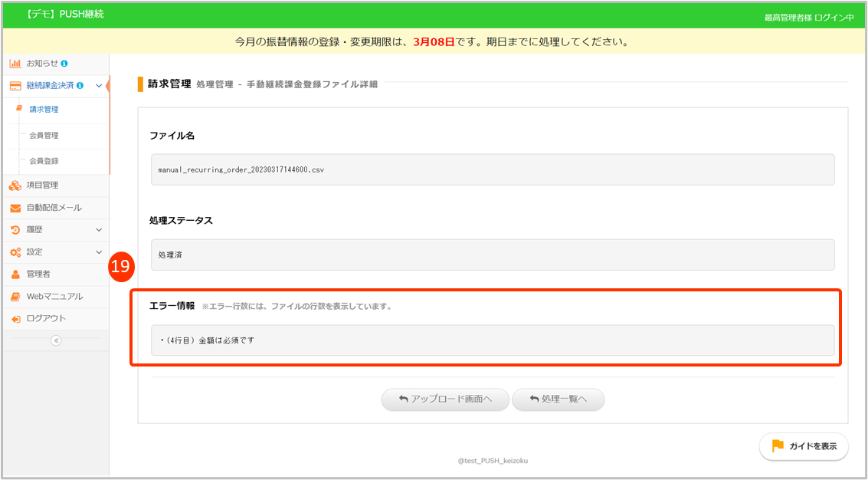Click the info badge beside 継続課金決済
The height and width of the screenshot is (480, 868).
(80, 86)
